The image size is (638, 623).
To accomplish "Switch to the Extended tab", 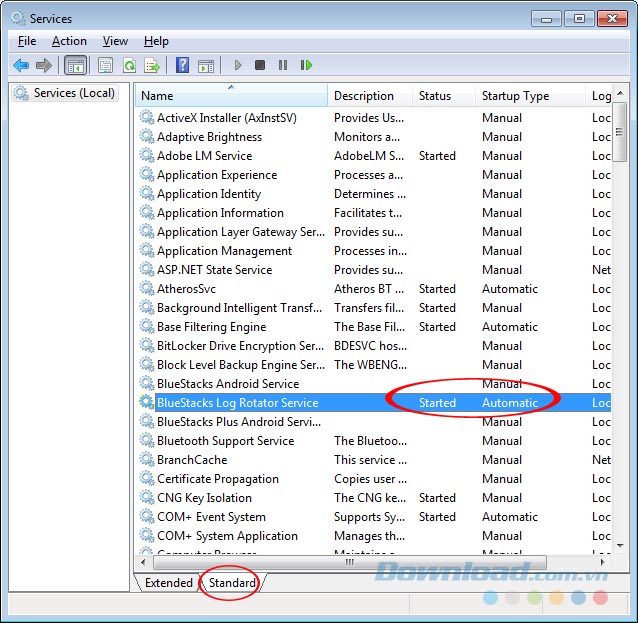I will tap(168, 583).
